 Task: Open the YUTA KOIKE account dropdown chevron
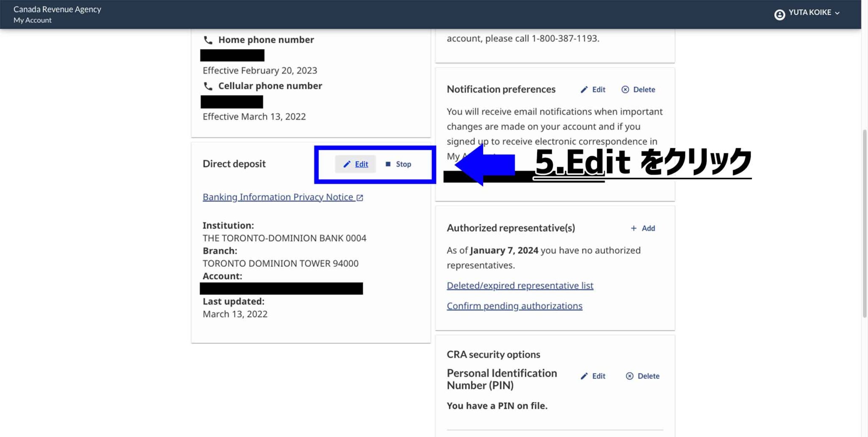click(x=837, y=13)
